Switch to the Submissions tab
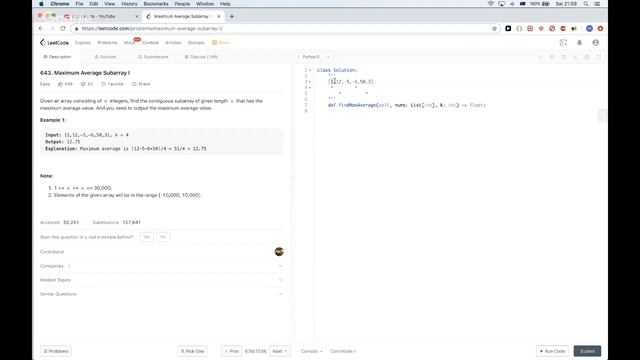640x360 pixels. (x=153, y=57)
